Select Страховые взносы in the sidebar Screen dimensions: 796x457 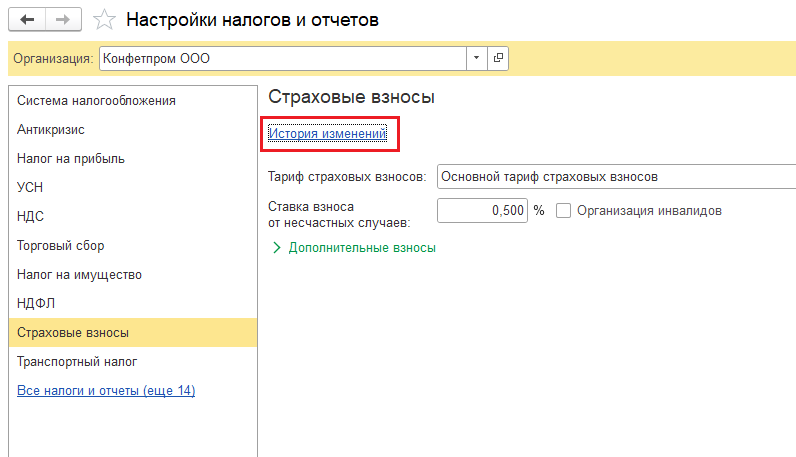(133, 333)
